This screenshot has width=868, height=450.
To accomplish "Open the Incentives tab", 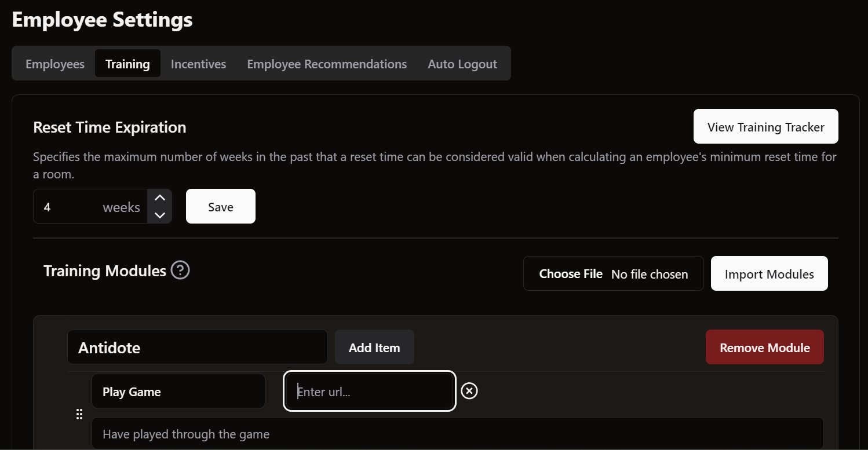I will click(198, 64).
